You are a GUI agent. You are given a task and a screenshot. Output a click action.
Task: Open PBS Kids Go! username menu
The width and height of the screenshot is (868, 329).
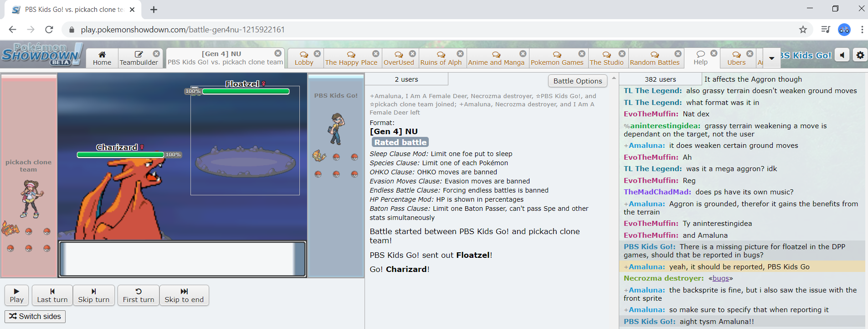click(806, 55)
